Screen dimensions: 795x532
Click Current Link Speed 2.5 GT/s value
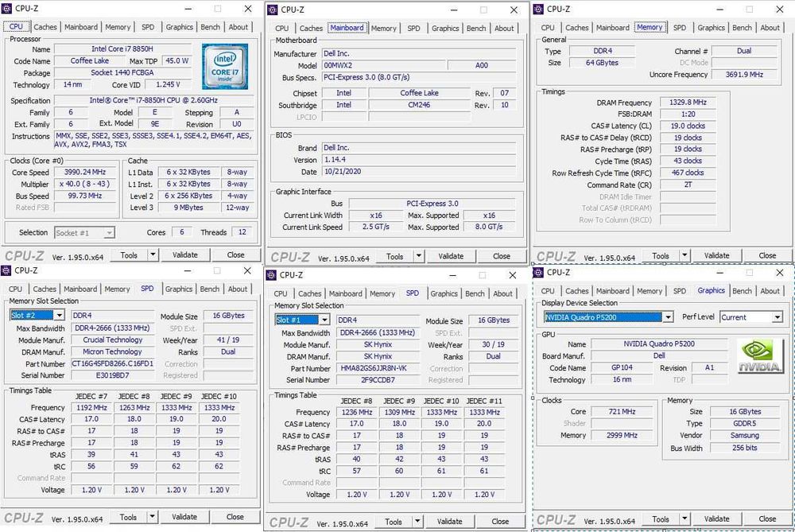tap(375, 227)
